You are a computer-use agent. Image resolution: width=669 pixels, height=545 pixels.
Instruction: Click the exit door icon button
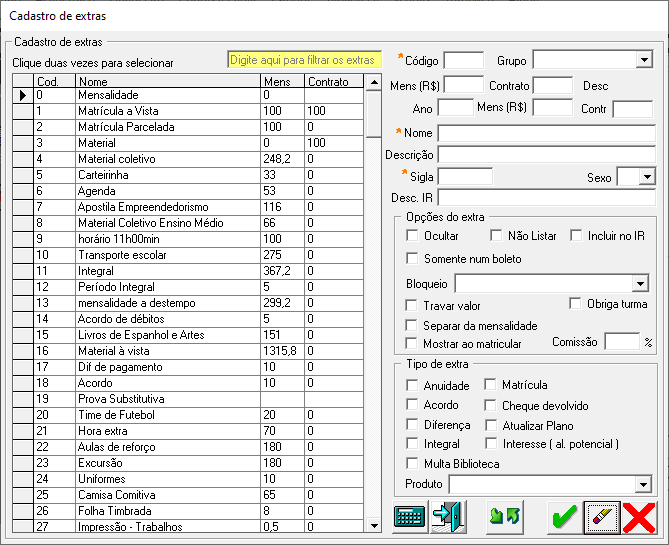448,517
